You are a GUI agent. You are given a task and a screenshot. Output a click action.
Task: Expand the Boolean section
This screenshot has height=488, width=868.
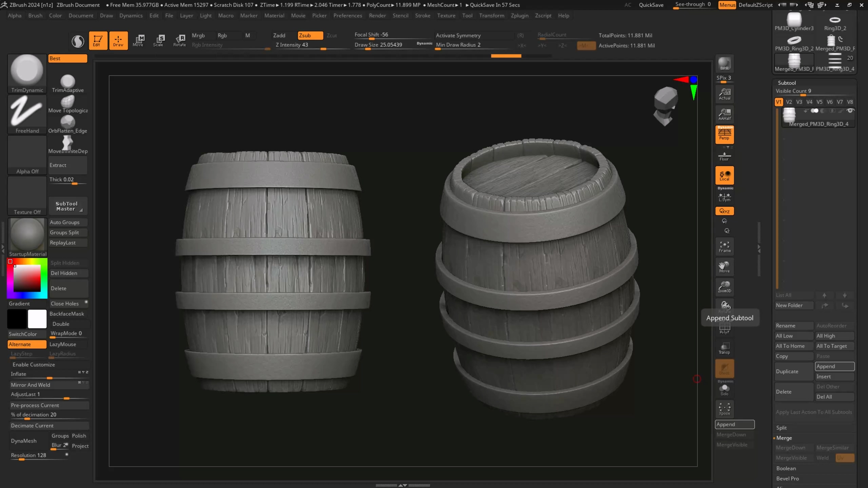point(786,468)
